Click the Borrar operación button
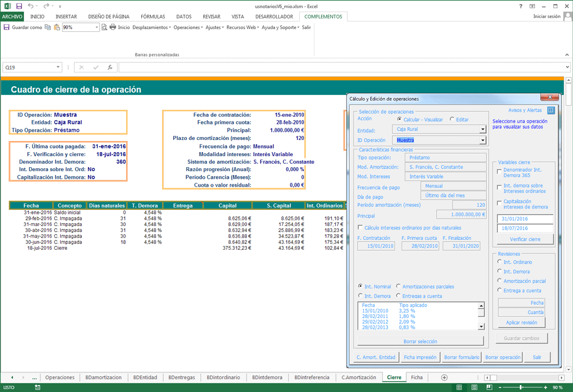Image resolution: width=573 pixels, height=392 pixels. [503, 357]
